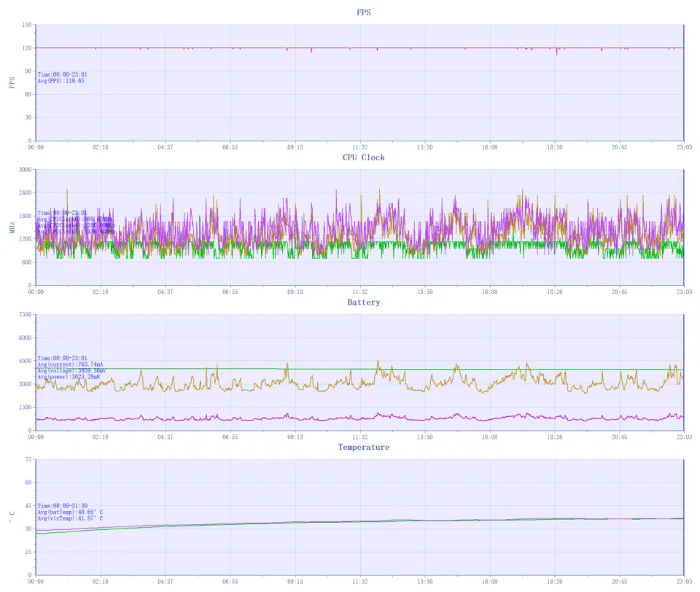Click the 18:26 time tick under CPU Clock chart
The width and height of the screenshot is (700, 592).
[x=554, y=292]
